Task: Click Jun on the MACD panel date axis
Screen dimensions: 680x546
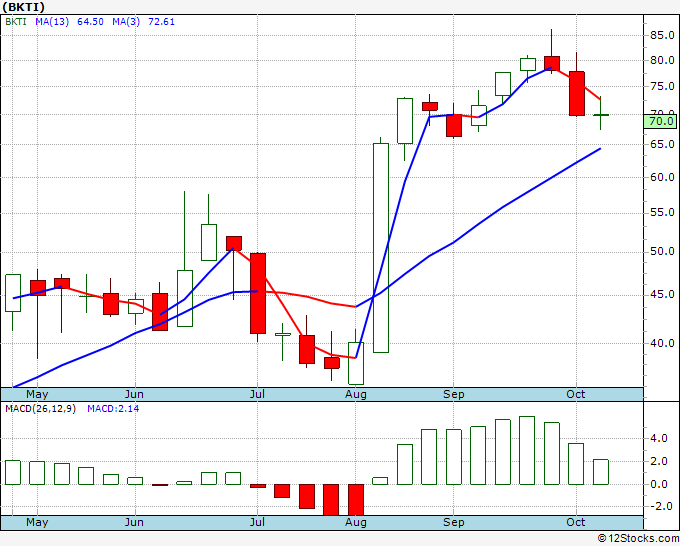Action: click(134, 522)
